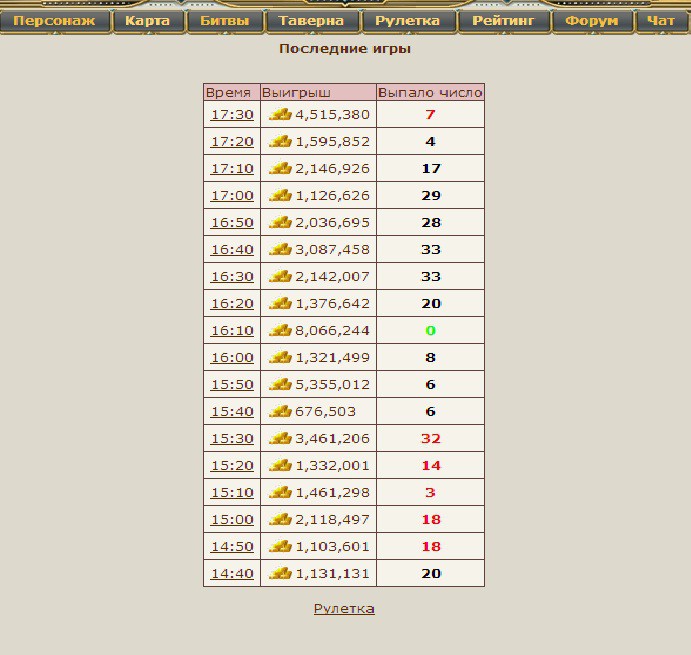Switch to the Таверна tab
Viewport: 691px width, 655px height.
pos(311,21)
